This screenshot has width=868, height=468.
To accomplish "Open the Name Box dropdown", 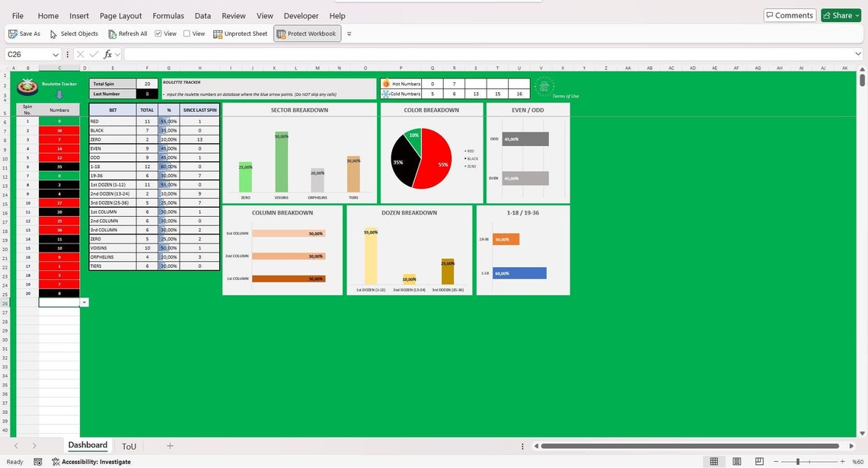I will 56,54.
